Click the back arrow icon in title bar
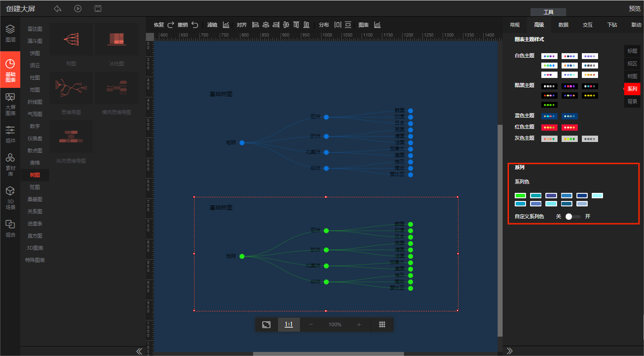The image size is (644, 356). (57, 9)
